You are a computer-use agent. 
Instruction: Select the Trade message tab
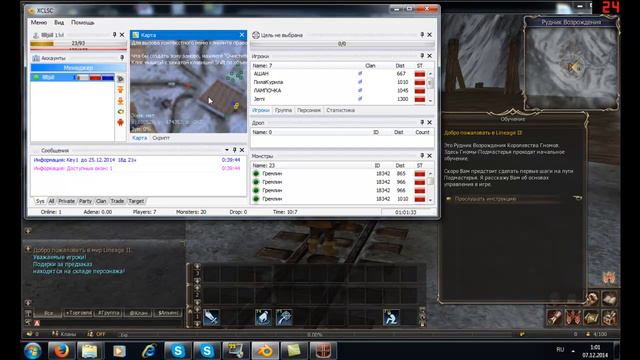click(x=117, y=201)
